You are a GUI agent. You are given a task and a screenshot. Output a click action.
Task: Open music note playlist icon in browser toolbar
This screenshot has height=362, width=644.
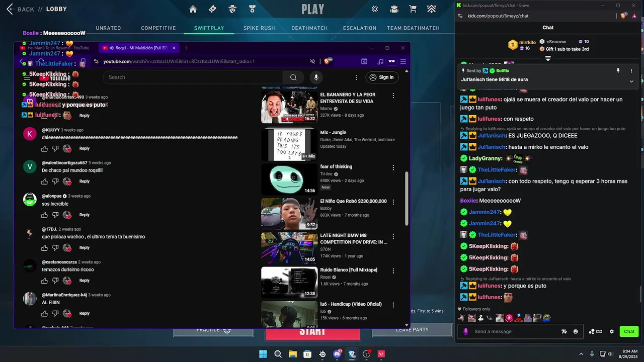click(x=380, y=61)
